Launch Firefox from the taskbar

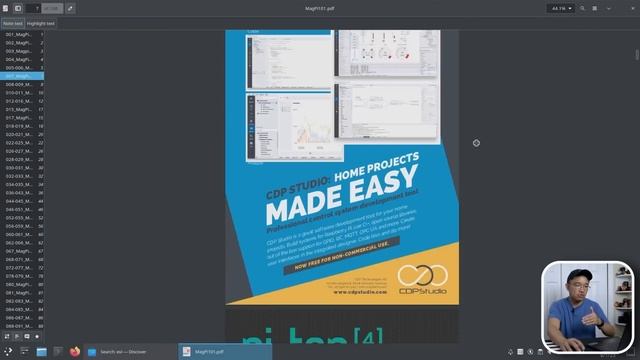tap(75, 351)
